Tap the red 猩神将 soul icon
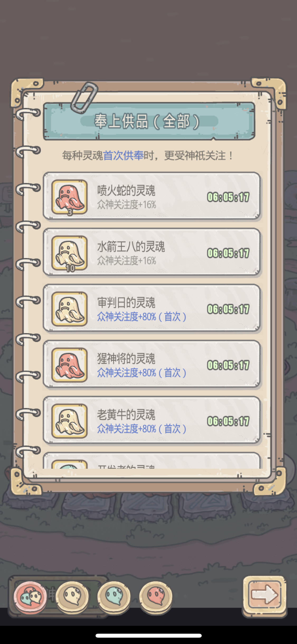Image resolution: width=297 pixels, height=644 pixels. tap(69, 365)
